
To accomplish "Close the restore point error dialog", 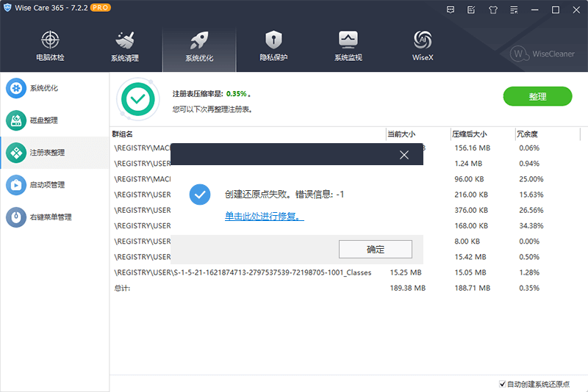I will [x=404, y=155].
